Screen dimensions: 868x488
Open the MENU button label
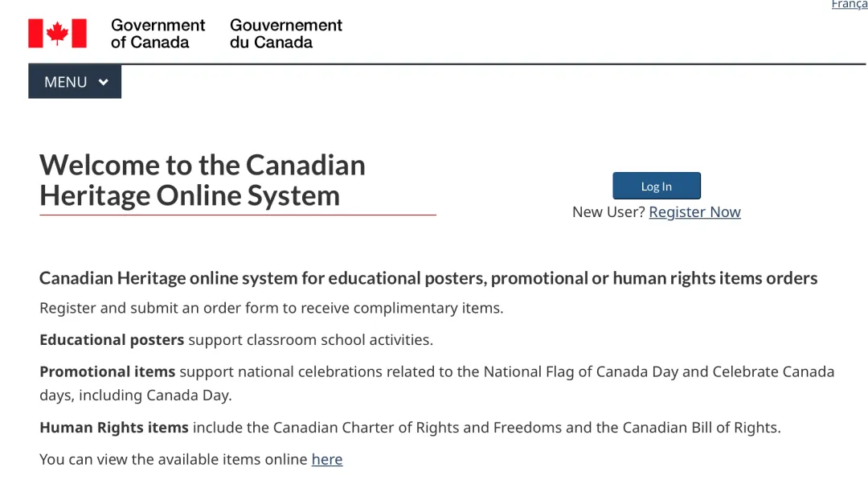(x=65, y=82)
